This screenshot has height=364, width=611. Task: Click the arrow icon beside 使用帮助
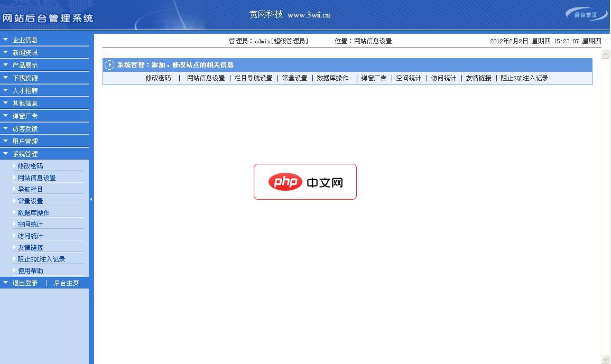coord(14,270)
